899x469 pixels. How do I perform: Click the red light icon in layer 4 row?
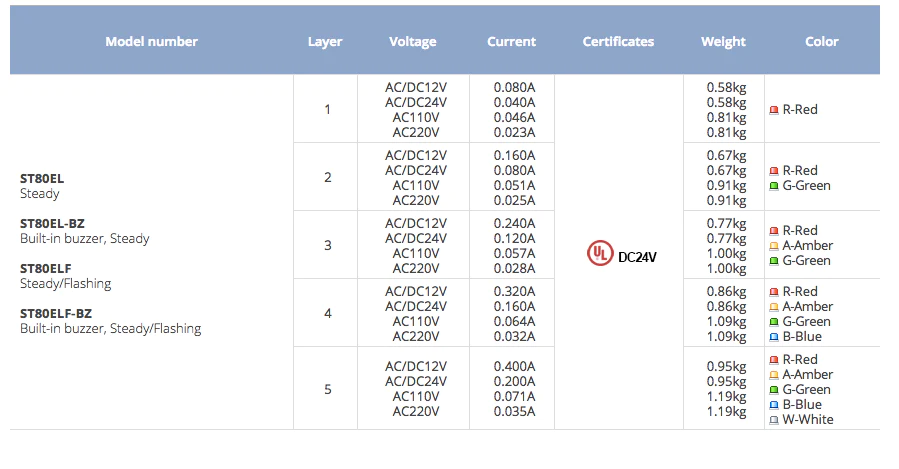(x=773, y=292)
